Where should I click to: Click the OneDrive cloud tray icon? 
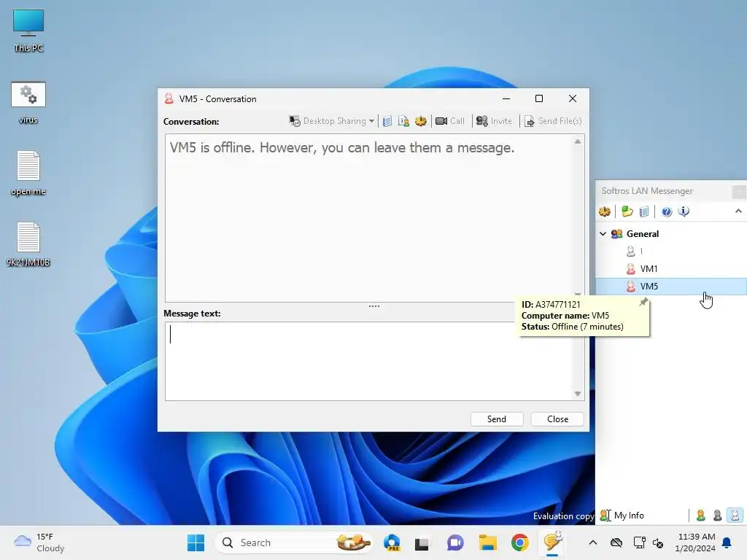pos(616,542)
